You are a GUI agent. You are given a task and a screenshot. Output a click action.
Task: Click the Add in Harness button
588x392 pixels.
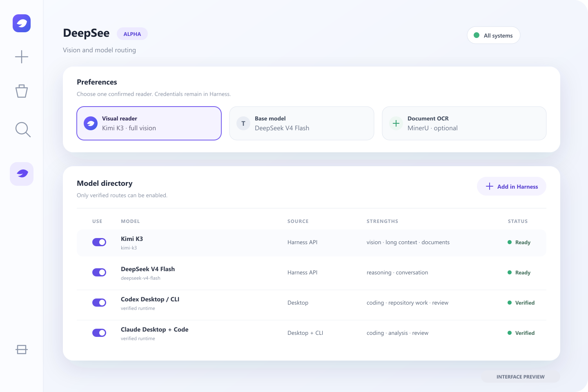click(512, 186)
